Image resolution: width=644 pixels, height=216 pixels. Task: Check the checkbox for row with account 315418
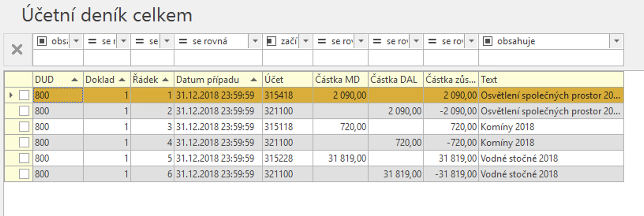(24, 95)
